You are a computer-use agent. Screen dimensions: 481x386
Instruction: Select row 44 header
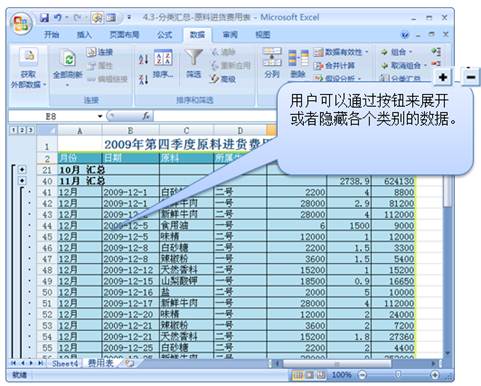point(47,226)
